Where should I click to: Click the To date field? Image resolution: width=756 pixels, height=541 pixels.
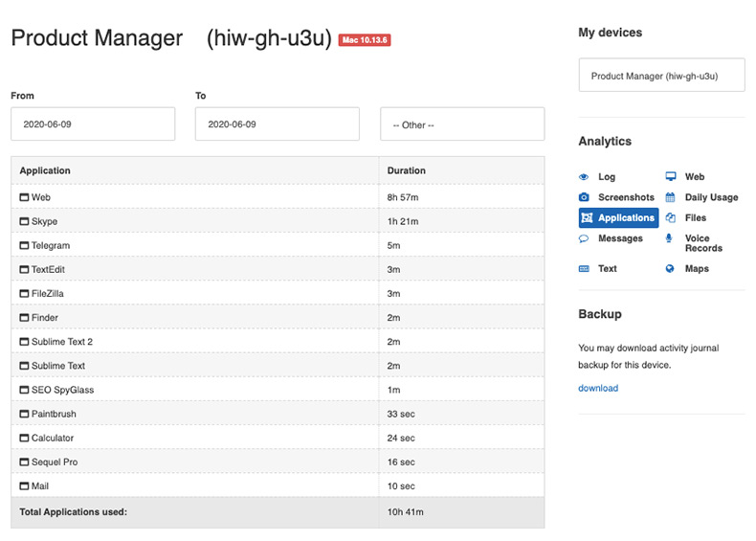278,124
